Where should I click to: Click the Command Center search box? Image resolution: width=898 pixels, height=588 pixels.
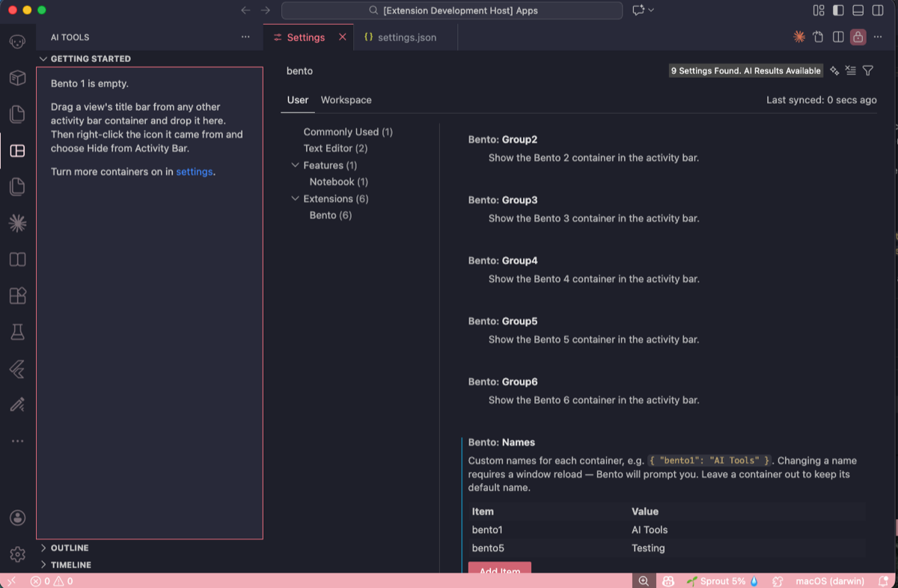click(452, 10)
